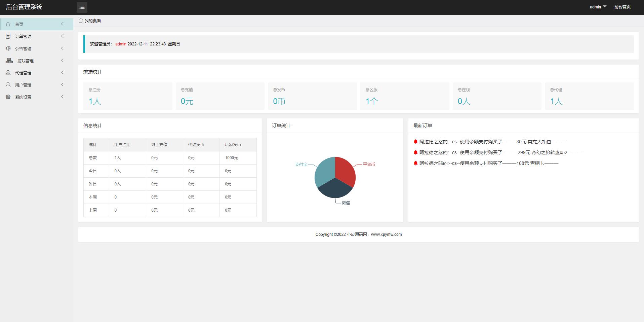Expand the 游戏管理 chevron arrow
Image resolution: width=644 pixels, height=322 pixels.
[x=62, y=60]
